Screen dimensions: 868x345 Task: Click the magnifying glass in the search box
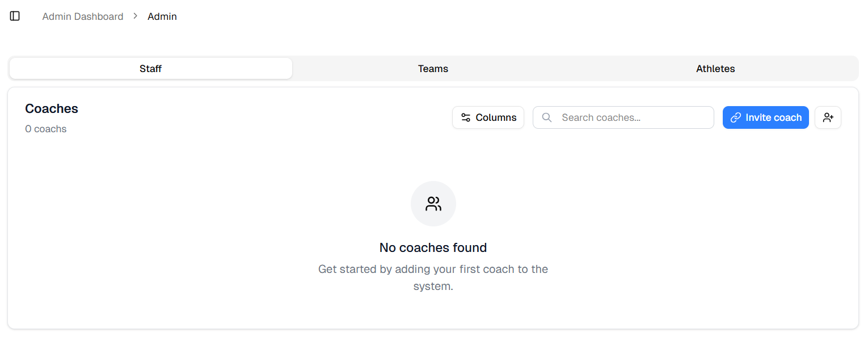pos(546,117)
